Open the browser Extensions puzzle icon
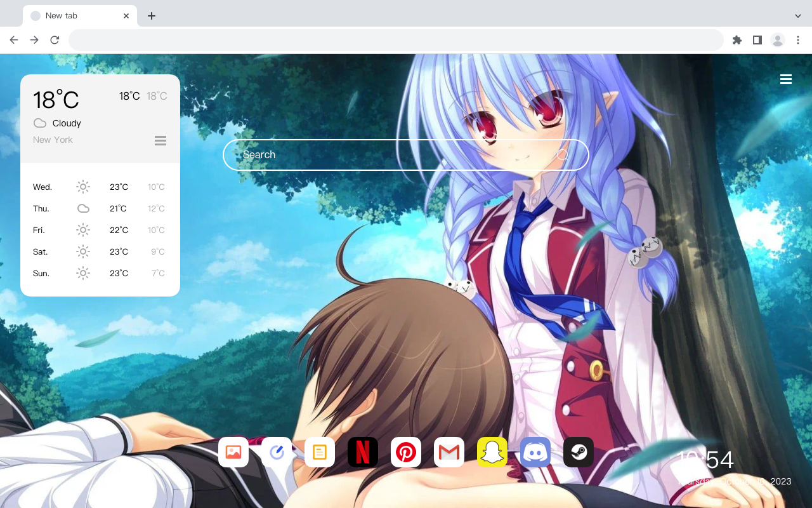Viewport: 812px width, 508px height. click(737, 40)
